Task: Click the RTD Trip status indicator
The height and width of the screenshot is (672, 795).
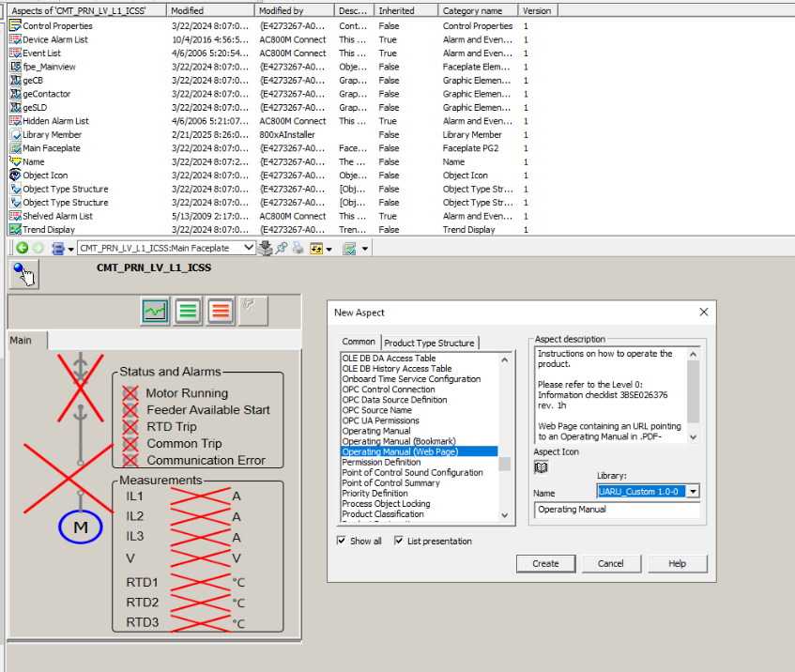Action: [x=130, y=426]
